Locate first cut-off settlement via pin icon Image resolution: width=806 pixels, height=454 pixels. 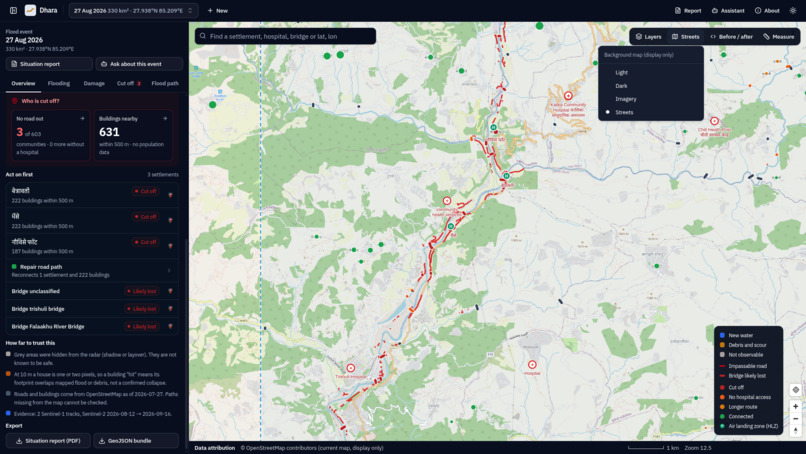171,195
